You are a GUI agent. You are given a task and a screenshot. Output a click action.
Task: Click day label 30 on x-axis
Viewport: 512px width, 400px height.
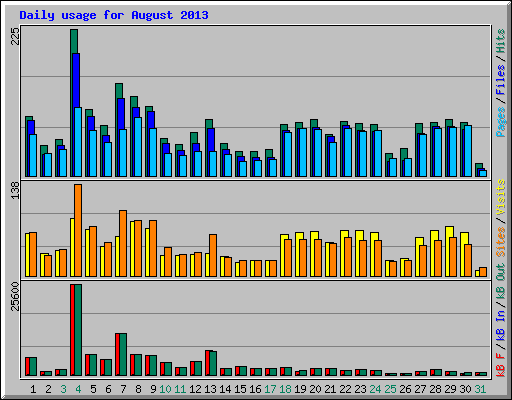click(465, 389)
